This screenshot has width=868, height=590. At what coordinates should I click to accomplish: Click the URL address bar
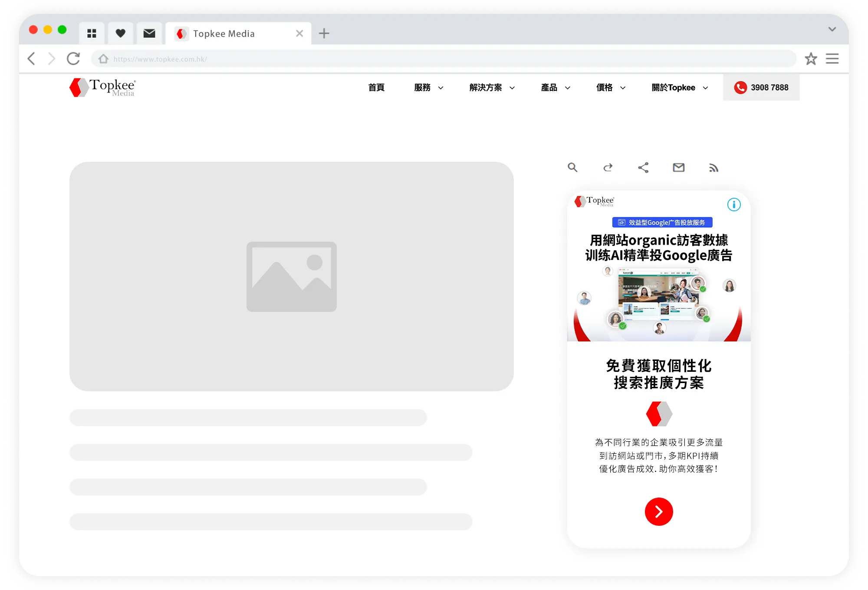tap(443, 59)
